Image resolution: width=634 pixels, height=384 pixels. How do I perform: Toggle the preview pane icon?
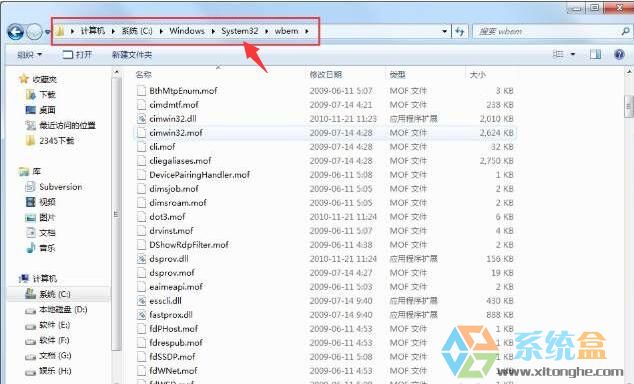point(595,54)
